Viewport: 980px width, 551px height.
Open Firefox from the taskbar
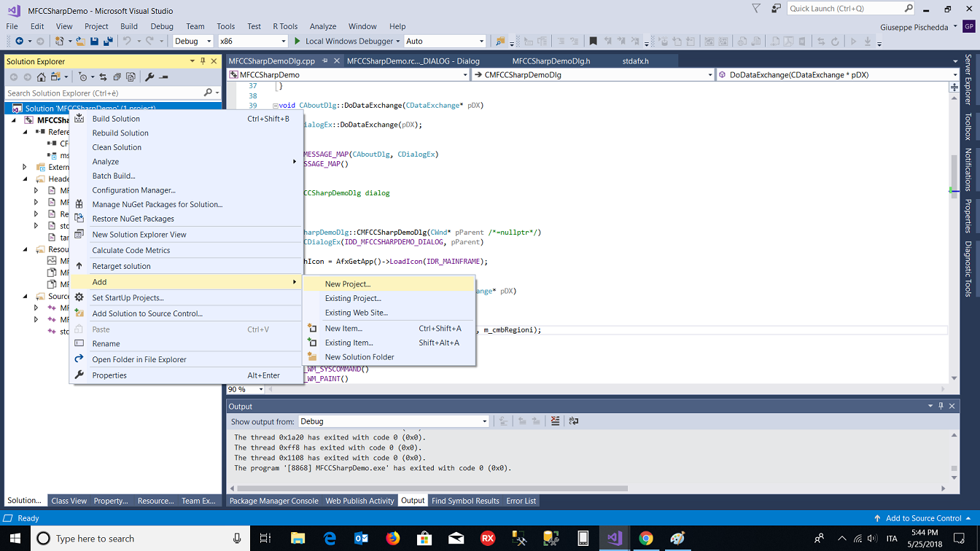click(393, 539)
